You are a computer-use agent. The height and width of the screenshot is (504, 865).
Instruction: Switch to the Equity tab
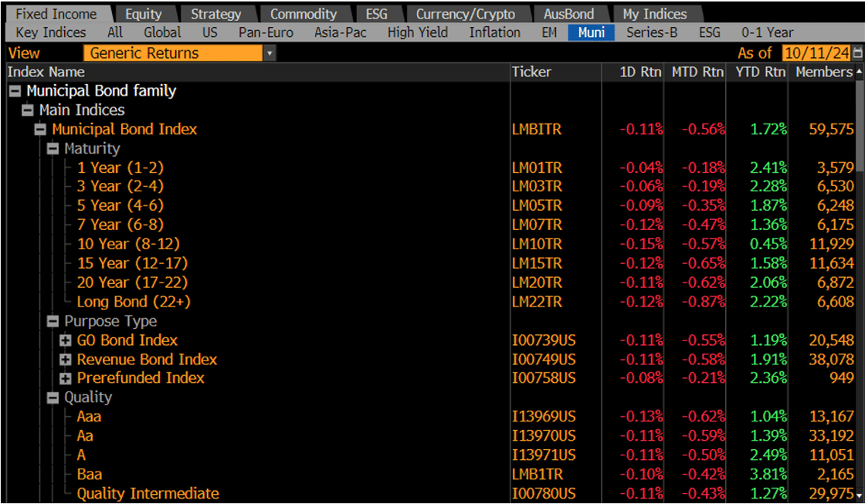click(144, 13)
